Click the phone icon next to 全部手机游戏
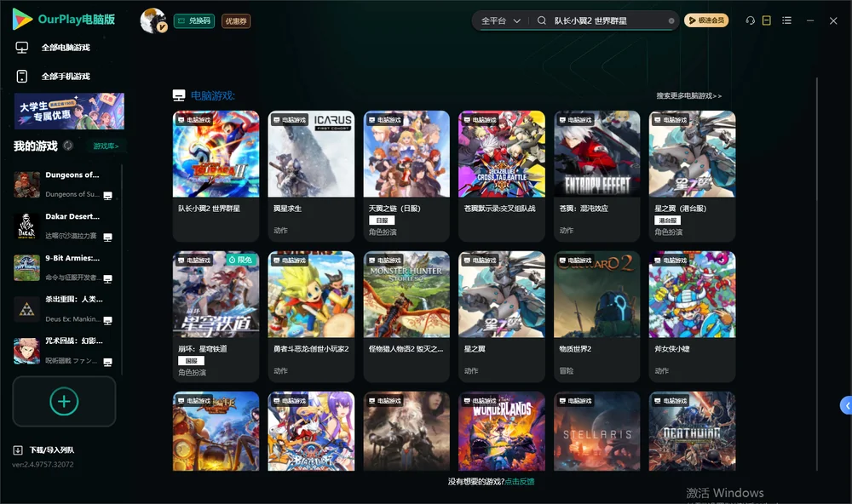 point(22,76)
